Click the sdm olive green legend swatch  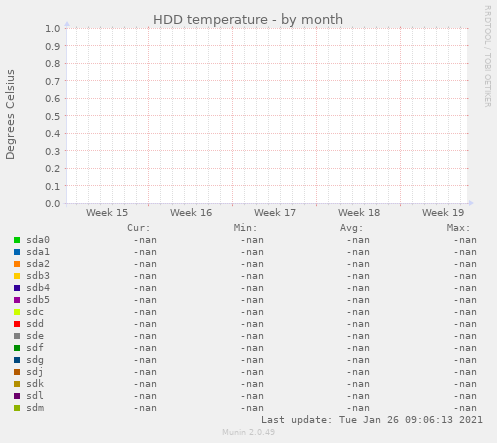pyautogui.click(x=17, y=408)
